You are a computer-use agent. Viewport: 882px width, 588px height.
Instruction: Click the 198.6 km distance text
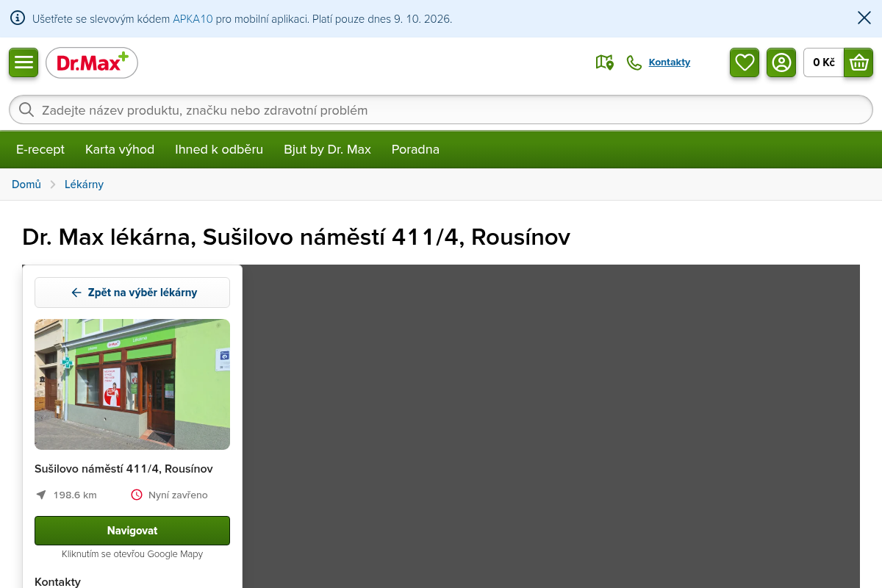pyautogui.click(x=75, y=495)
